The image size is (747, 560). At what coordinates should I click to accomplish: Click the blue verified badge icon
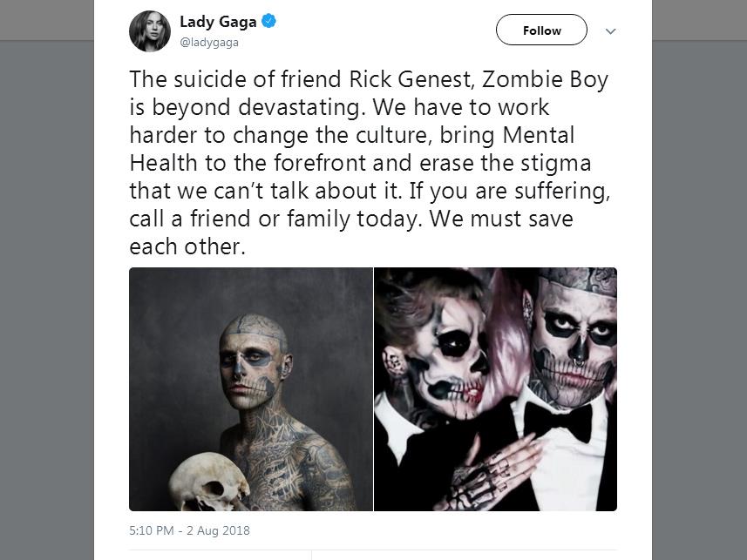[268, 21]
